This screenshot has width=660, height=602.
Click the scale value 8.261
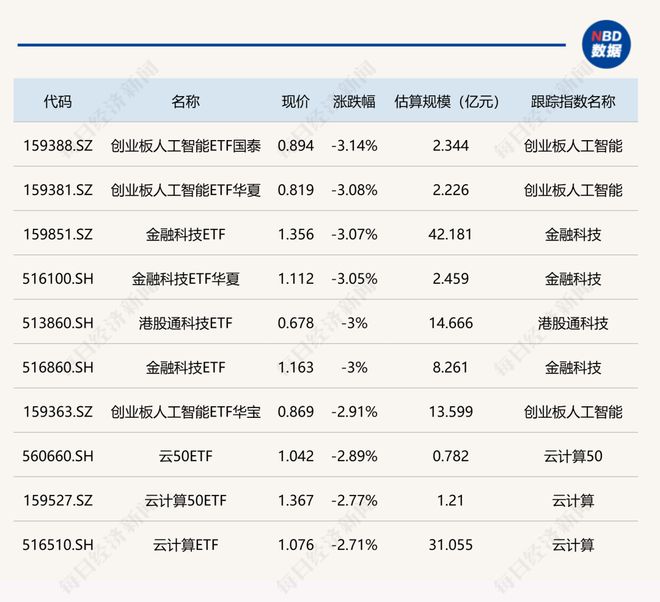click(450, 368)
